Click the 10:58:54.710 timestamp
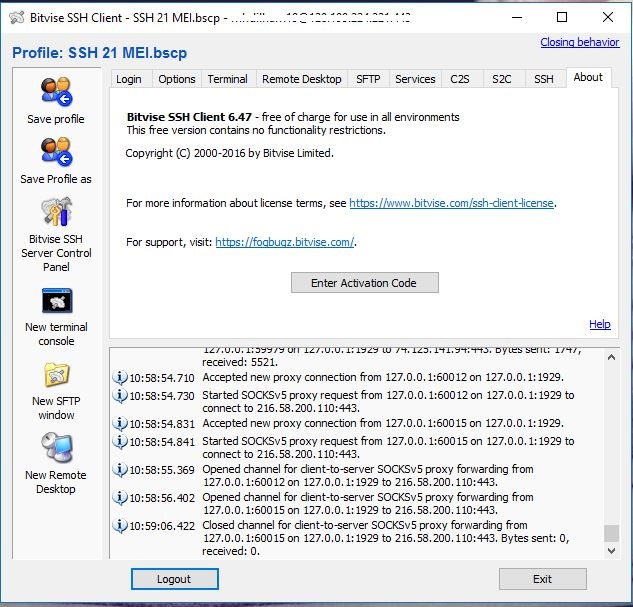This screenshot has width=633, height=607. click(162, 378)
